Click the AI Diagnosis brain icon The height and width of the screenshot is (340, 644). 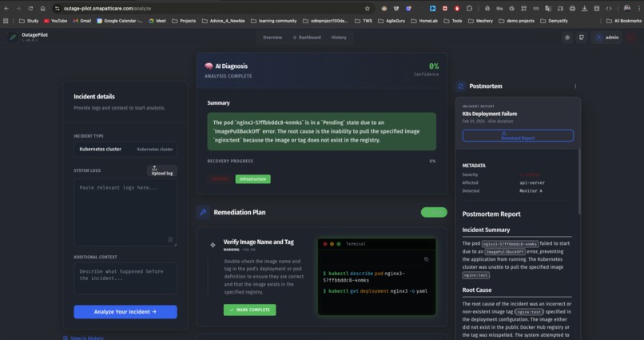click(209, 66)
